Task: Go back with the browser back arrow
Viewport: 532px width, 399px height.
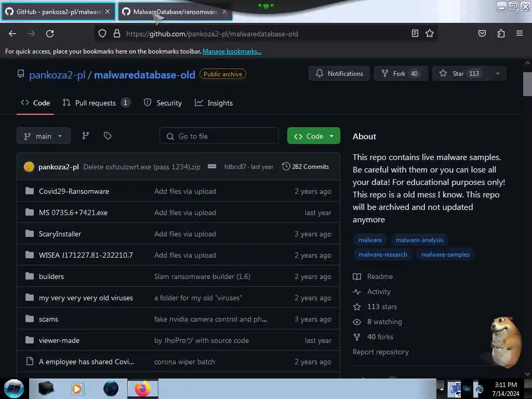Action: (x=12, y=34)
